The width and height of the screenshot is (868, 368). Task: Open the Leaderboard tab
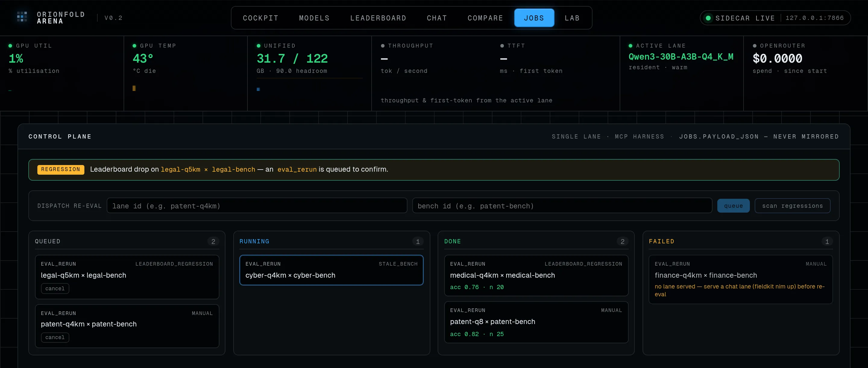click(378, 18)
